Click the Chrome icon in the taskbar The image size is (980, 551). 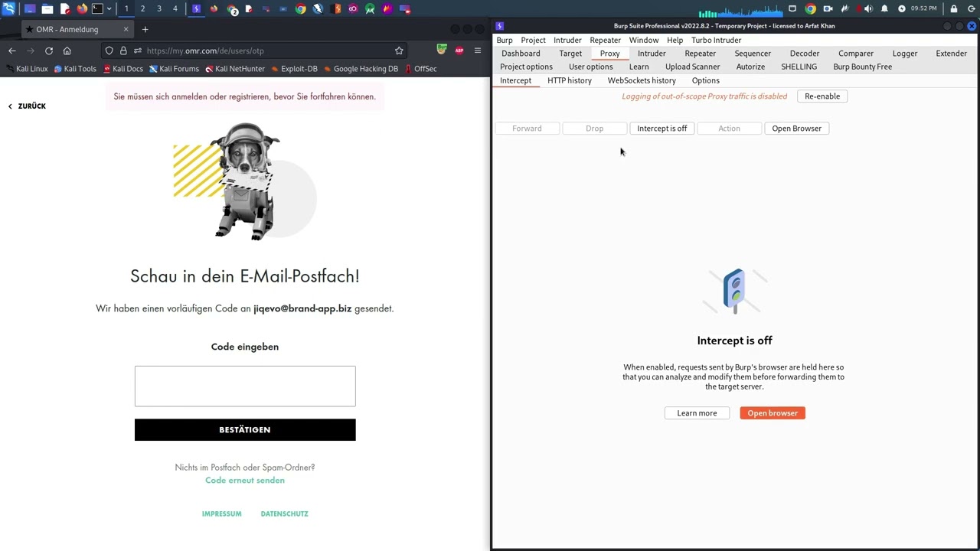(301, 9)
